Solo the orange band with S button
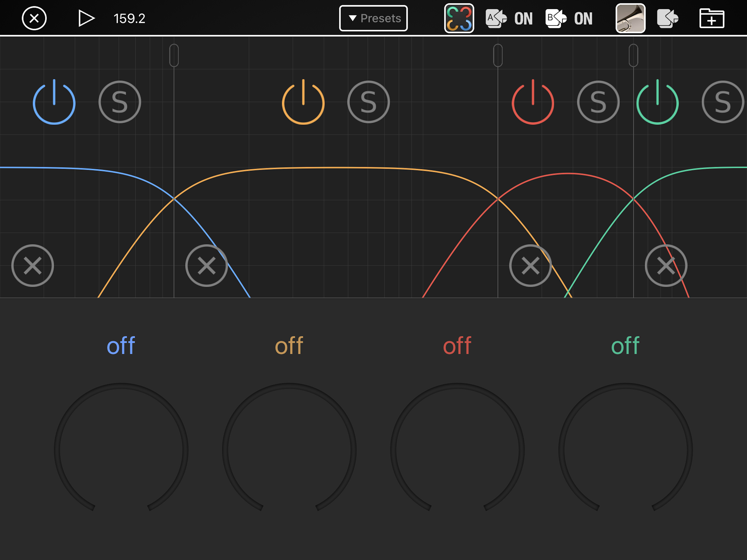Image resolution: width=747 pixels, height=560 pixels. tap(368, 102)
